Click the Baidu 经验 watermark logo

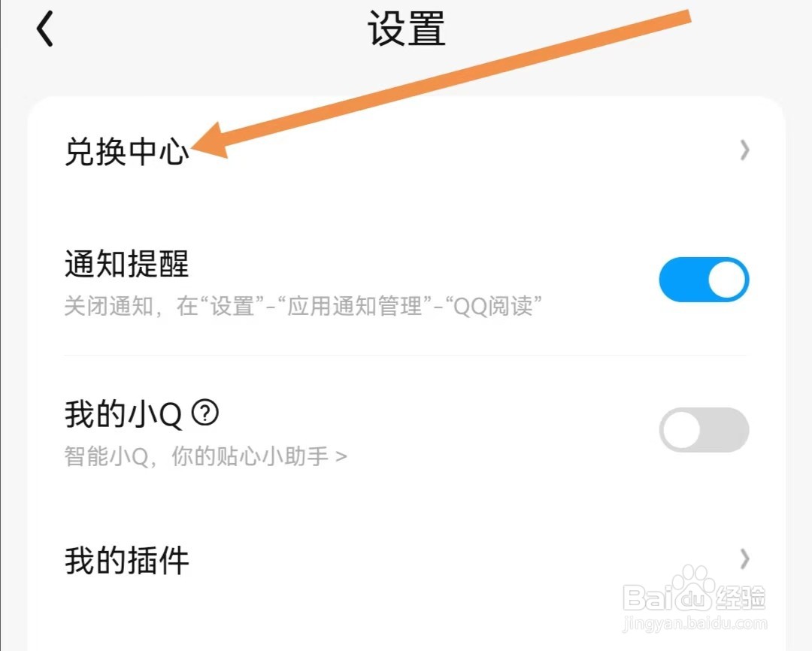tap(694, 594)
